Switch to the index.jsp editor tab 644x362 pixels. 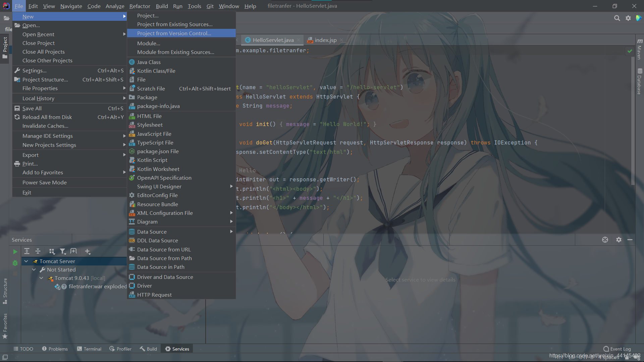[x=325, y=40]
